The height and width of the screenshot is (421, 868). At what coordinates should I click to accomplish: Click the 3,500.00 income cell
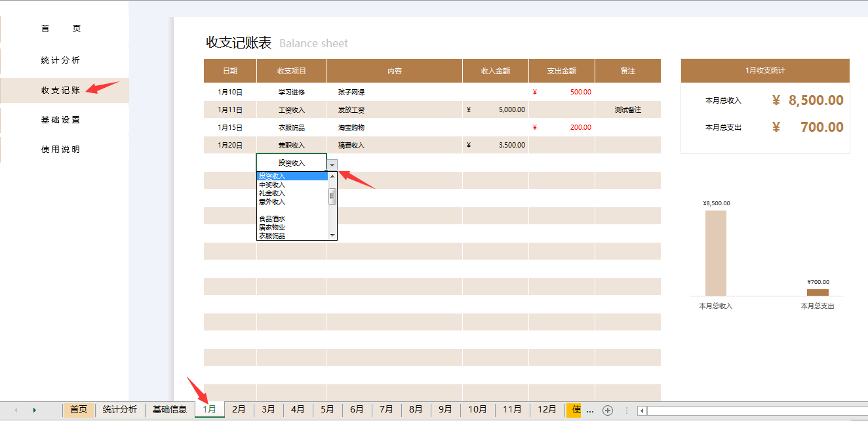pos(496,146)
